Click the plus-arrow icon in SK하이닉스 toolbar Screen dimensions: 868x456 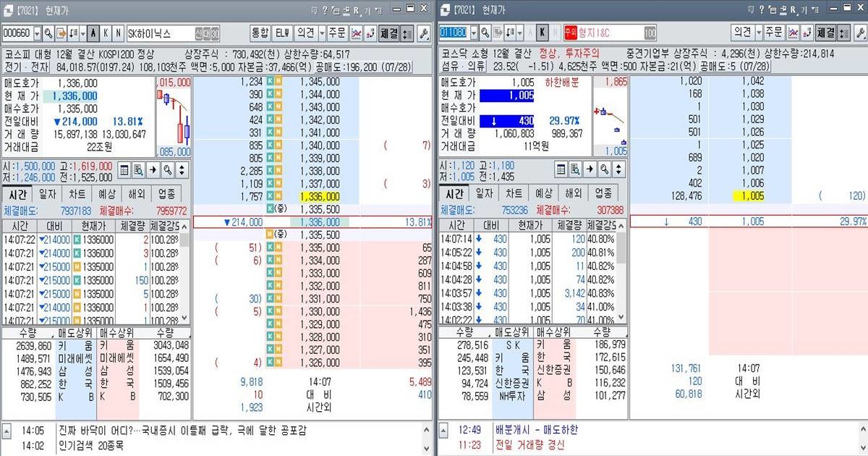(370, 33)
